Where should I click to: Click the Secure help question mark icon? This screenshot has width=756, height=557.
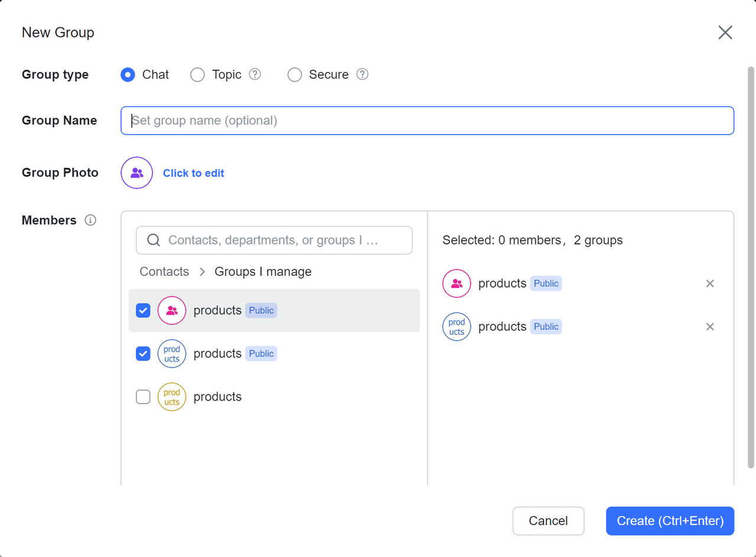(x=362, y=74)
